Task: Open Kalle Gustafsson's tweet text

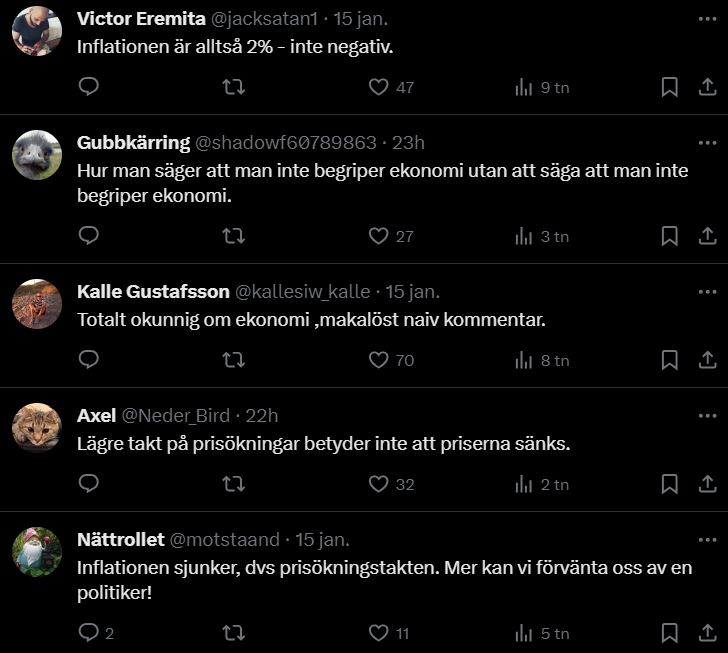Action: point(324,320)
